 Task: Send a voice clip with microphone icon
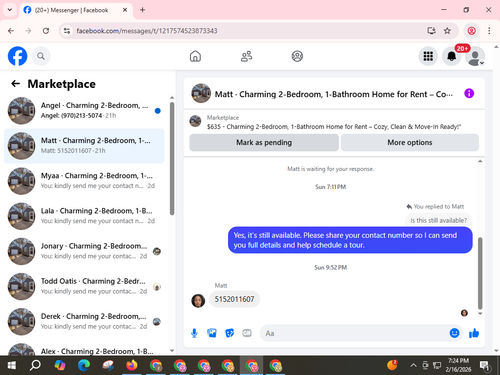click(194, 333)
